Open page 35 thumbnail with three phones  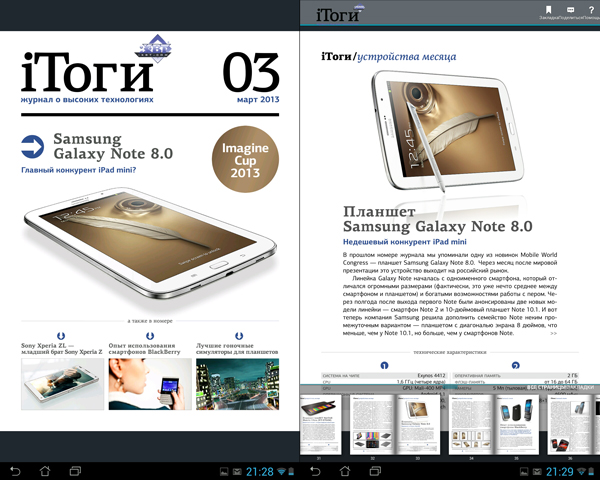tap(517, 424)
